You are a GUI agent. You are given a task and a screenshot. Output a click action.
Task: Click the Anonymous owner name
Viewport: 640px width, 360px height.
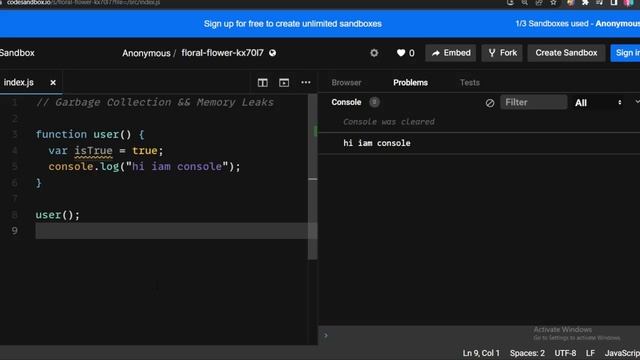[x=146, y=53]
